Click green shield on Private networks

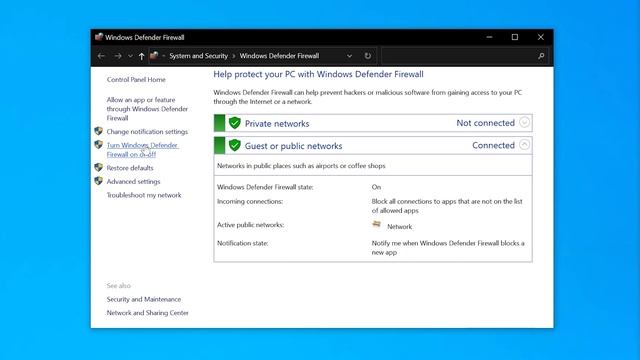point(235,123)
